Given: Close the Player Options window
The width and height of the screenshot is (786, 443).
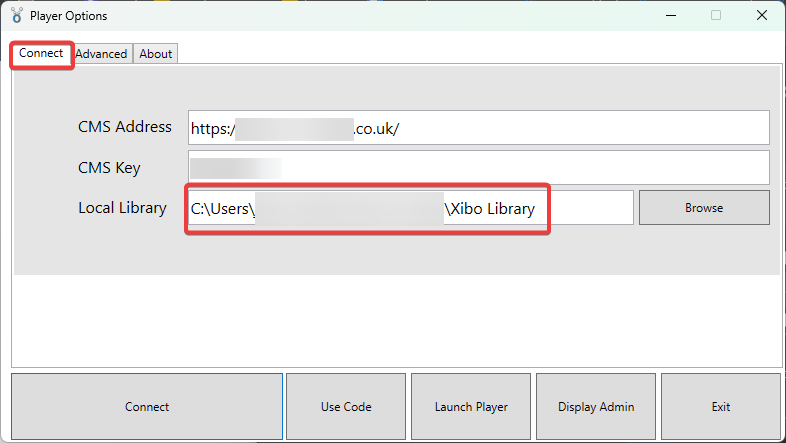Looking at the screenshot, I should (762, 16).
